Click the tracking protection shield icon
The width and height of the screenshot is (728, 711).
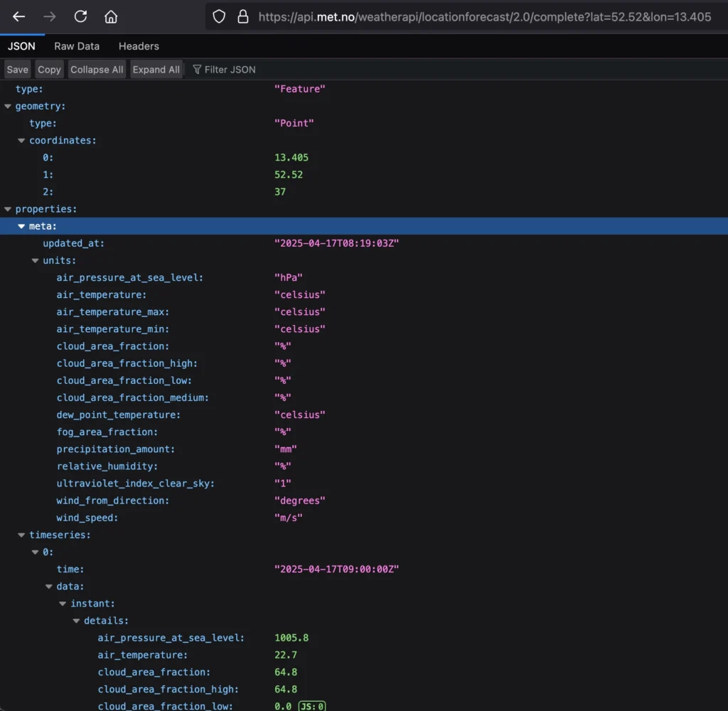(x=219, y=16)
